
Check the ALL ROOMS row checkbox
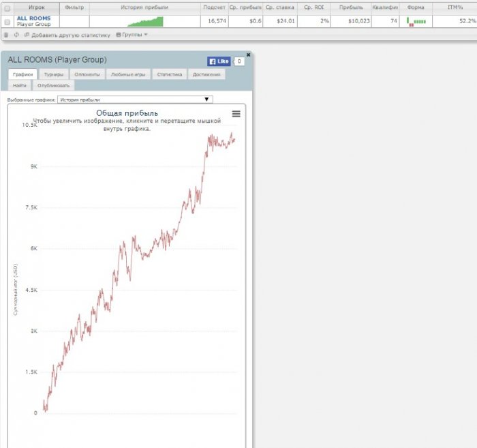tap(7, 23)
